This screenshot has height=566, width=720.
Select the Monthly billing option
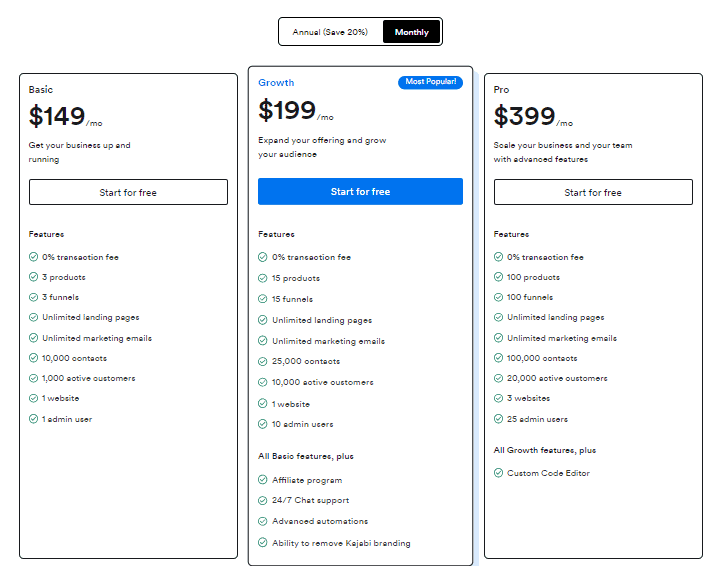(x=411, y=32)
